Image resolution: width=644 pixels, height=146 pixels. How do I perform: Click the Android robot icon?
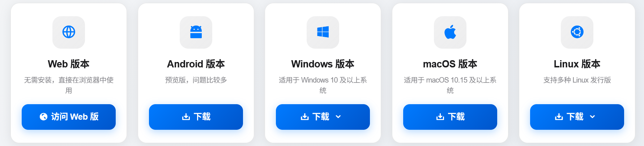[x=196, y=32]
